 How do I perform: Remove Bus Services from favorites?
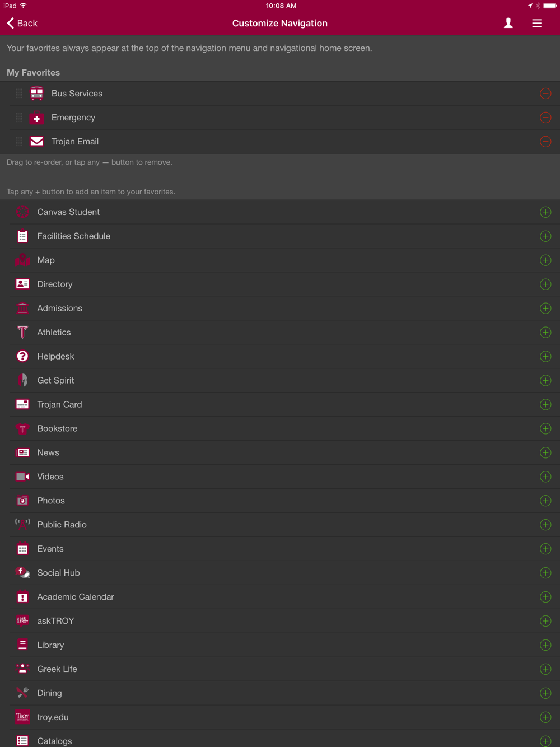click(545, 94)
